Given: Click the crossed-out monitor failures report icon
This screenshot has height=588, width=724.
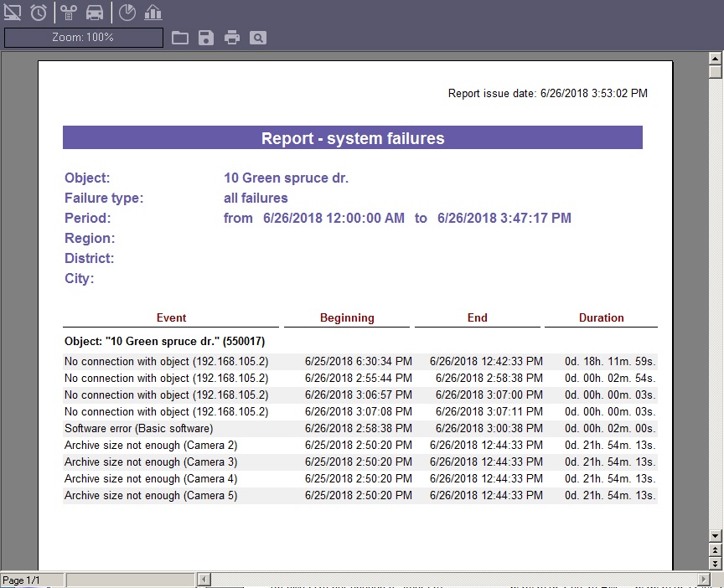Looking at the screenshot, I should [13, 13].
